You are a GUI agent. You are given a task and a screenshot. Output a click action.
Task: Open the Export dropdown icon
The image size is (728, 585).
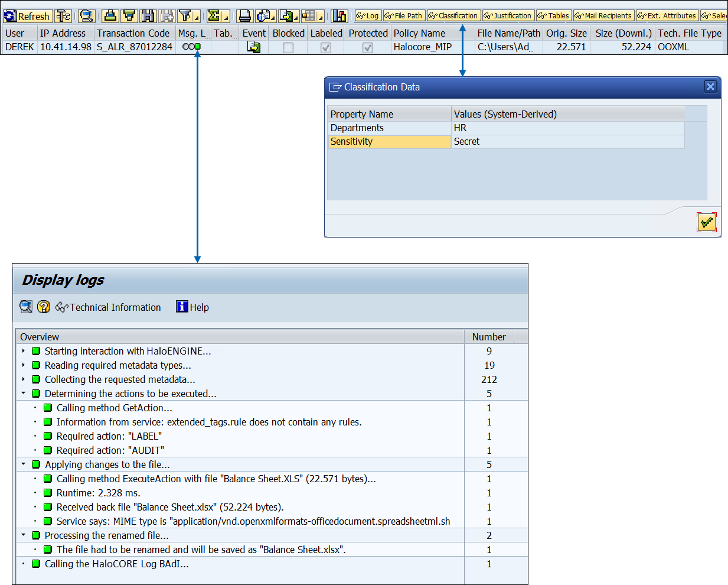pyautogui.click(x=288, y=16)
